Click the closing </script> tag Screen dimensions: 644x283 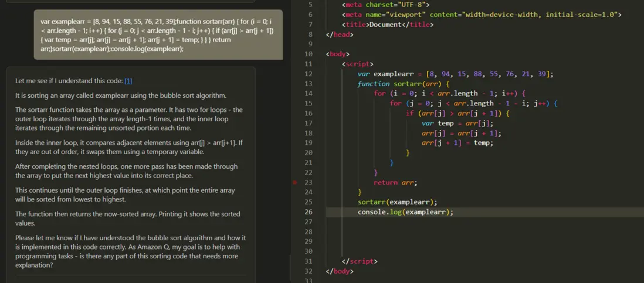pos(360,261)
